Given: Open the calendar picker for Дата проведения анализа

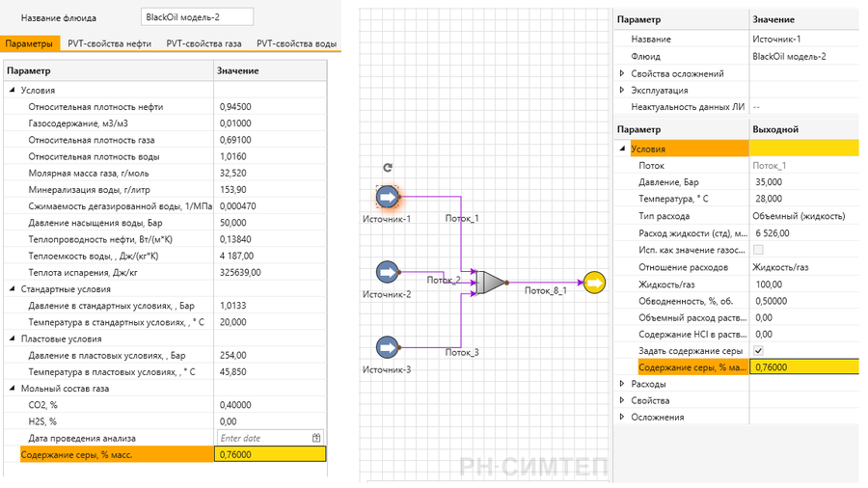Looking at the screenshot, I should [x=316, y=438].
